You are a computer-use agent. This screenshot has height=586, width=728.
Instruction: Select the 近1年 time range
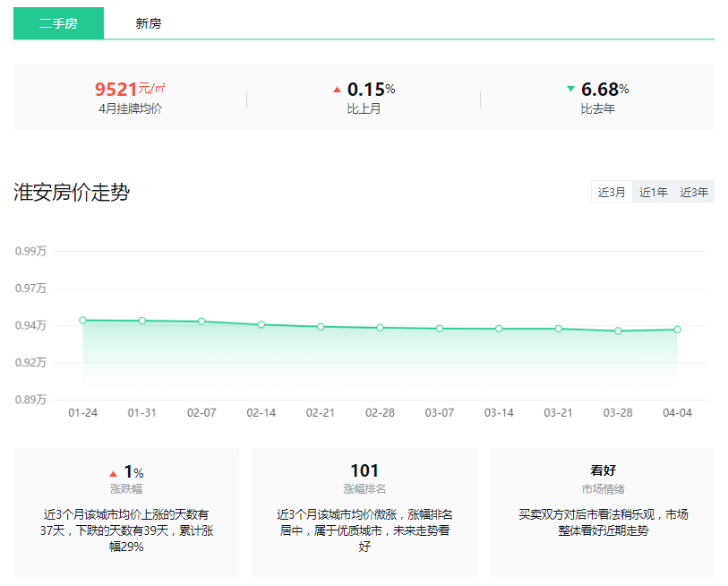click(x=653, y=192)
